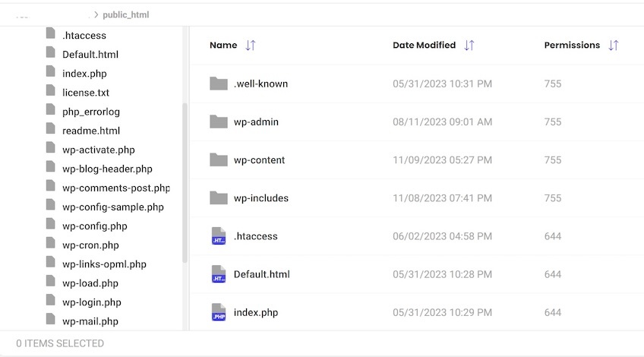644x357 pixels.
Task: Click the file icon beside wp-links-opml.php
Action: pos(51,262)
